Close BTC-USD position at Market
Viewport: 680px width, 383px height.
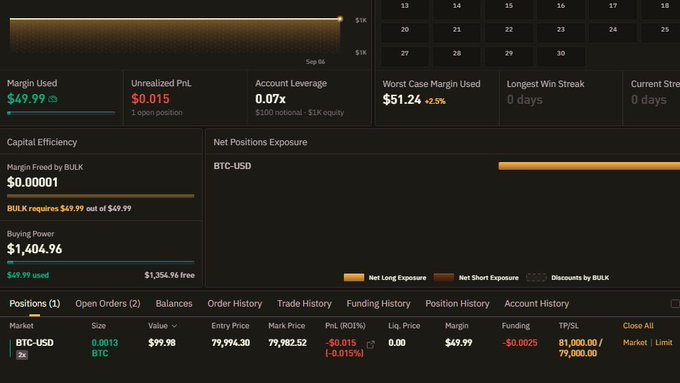pos(634,343)
